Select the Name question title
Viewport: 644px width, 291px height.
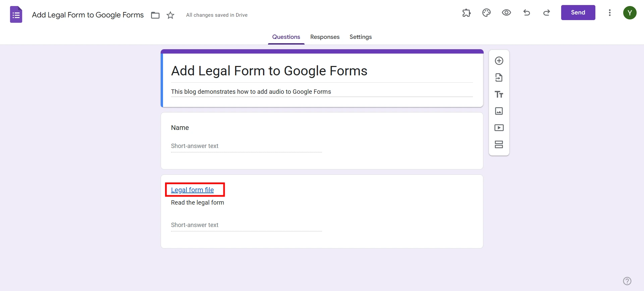click(180, 128)
